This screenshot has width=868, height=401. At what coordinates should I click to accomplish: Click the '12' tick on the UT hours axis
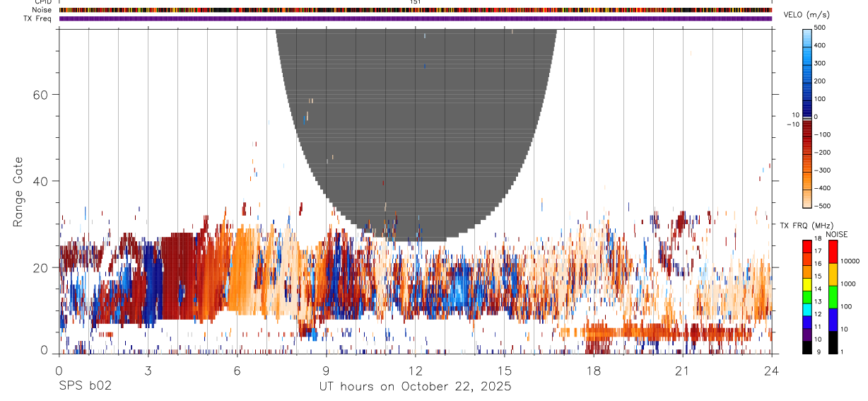pos(415,370)
